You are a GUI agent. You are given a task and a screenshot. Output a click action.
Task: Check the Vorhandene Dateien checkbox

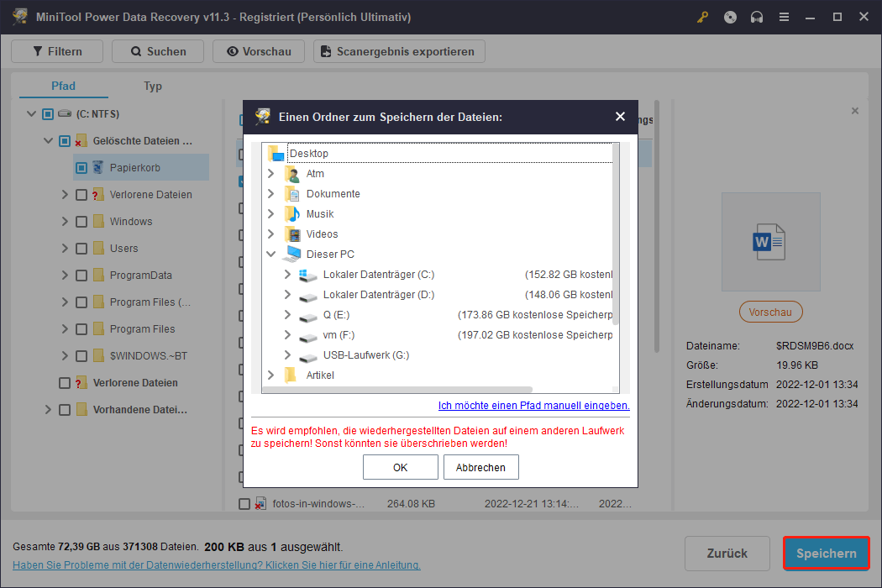pyautogui.click(x=65, y=410)
